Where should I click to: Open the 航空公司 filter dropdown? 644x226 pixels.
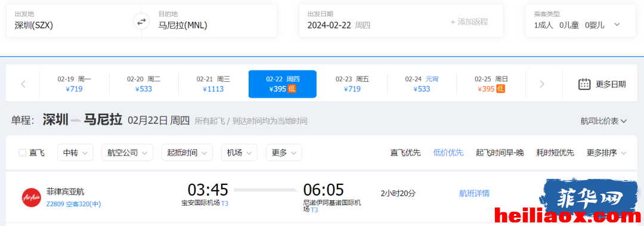coord(128,153)
